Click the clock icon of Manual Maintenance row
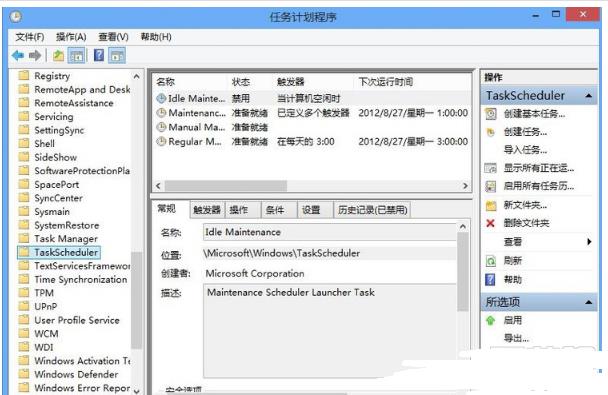Image resolution: width=608 pixels, height=395 pixels. (x=161, y=127)
